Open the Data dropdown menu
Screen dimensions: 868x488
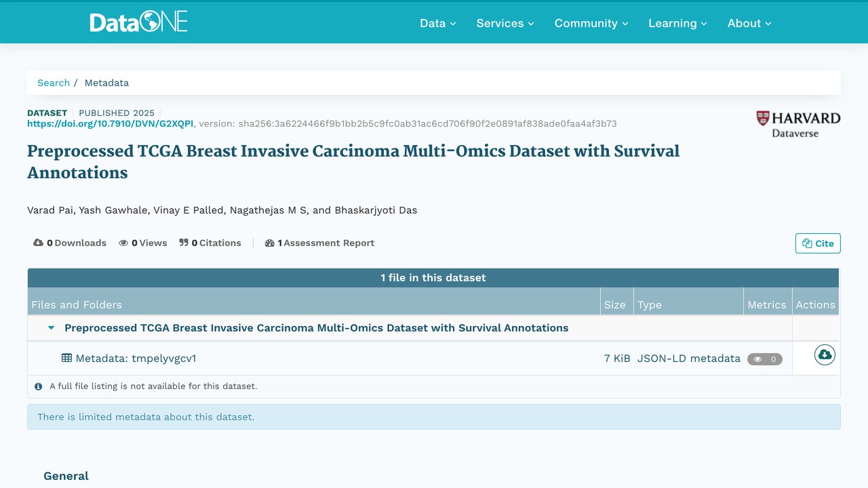438,23
